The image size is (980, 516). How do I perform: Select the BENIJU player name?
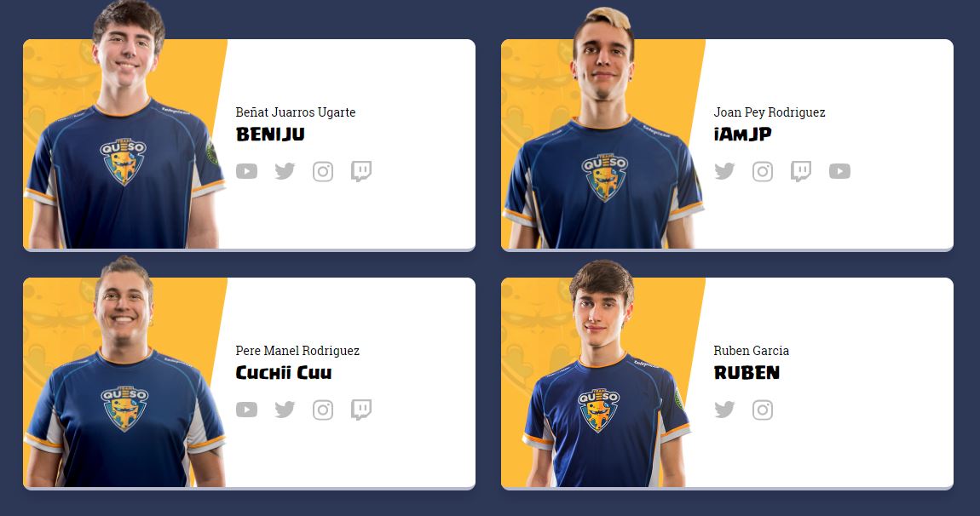click(270, 135)
